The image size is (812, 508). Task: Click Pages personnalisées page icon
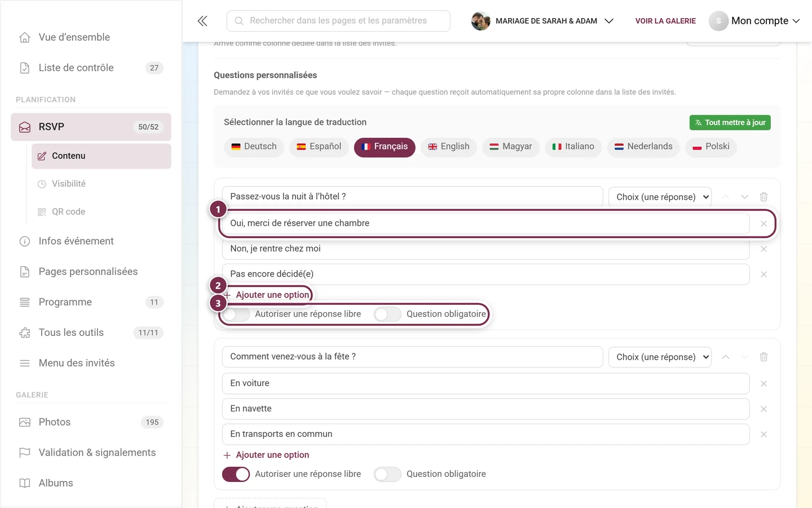tap(25, 271)
